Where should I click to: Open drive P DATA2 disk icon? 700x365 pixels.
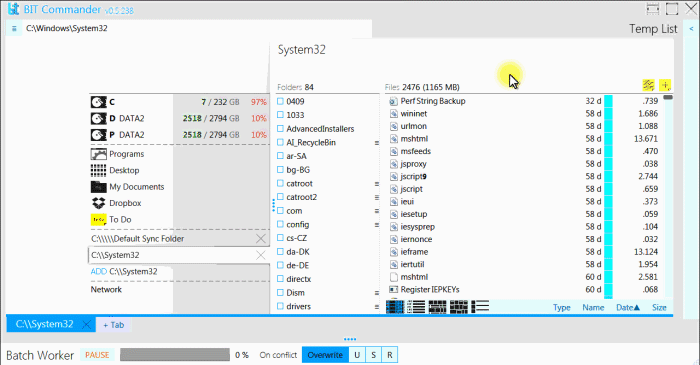98,135
